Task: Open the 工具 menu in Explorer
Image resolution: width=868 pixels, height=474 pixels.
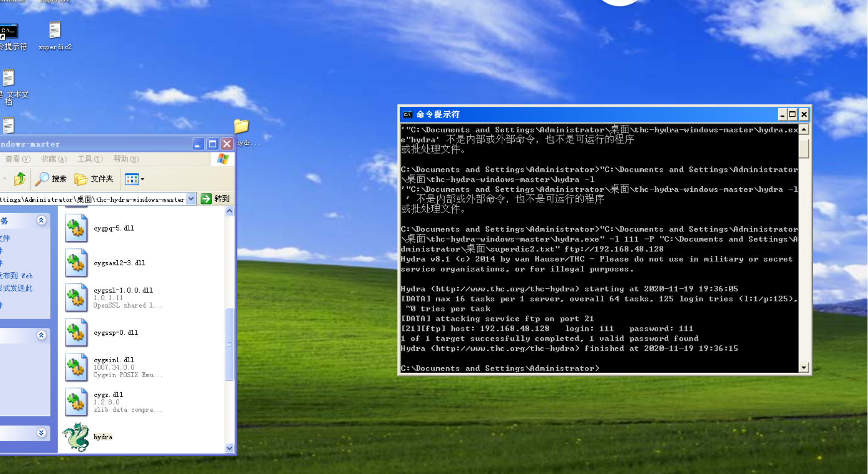Action: click(x=90, y=159)
